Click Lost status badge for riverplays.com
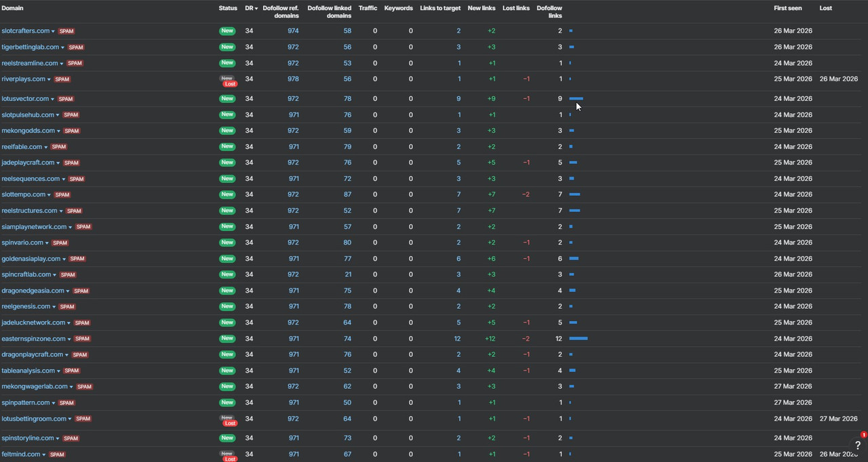The image size is (868, 462). pyautogui.click(x=231, y=84)
